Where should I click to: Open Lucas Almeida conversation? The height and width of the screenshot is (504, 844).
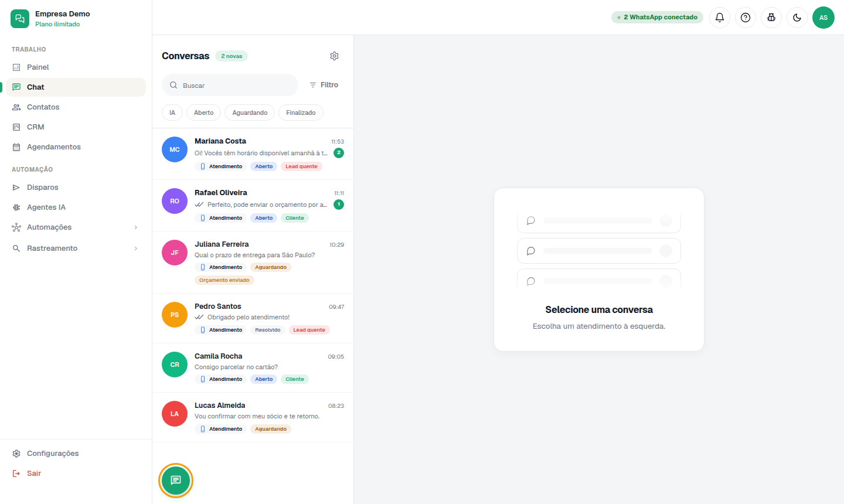(x=253, y=417)
